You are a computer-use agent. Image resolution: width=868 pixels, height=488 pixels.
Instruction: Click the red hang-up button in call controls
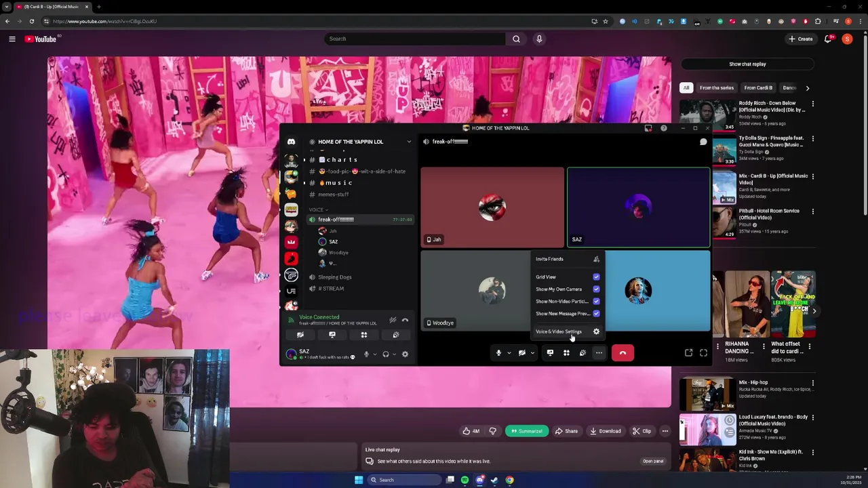click(x=623, y=352)
